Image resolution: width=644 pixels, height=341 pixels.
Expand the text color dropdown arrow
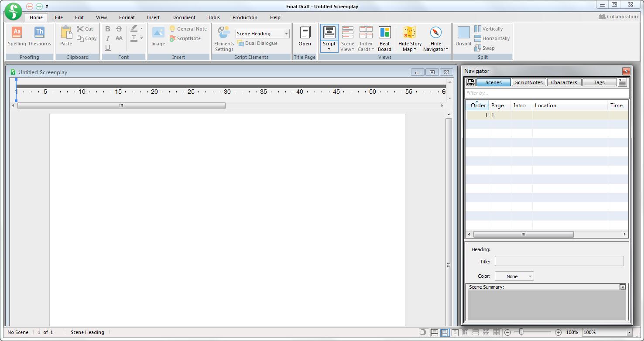pyautogui.click(x=141, y=38)
